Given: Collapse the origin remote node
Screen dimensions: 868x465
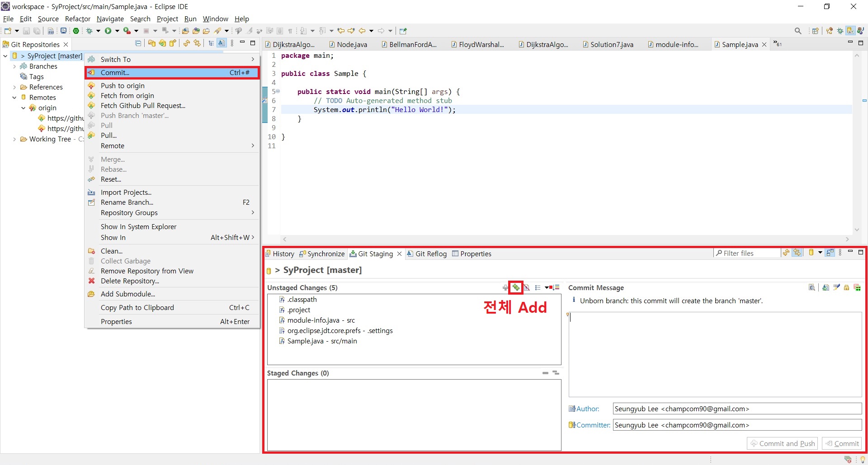Looking at the screenshot, I should [x=24, y=108].
